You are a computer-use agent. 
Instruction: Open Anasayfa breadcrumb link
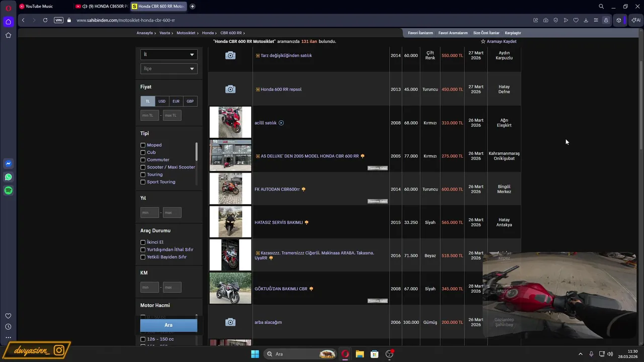coord(145,33)
